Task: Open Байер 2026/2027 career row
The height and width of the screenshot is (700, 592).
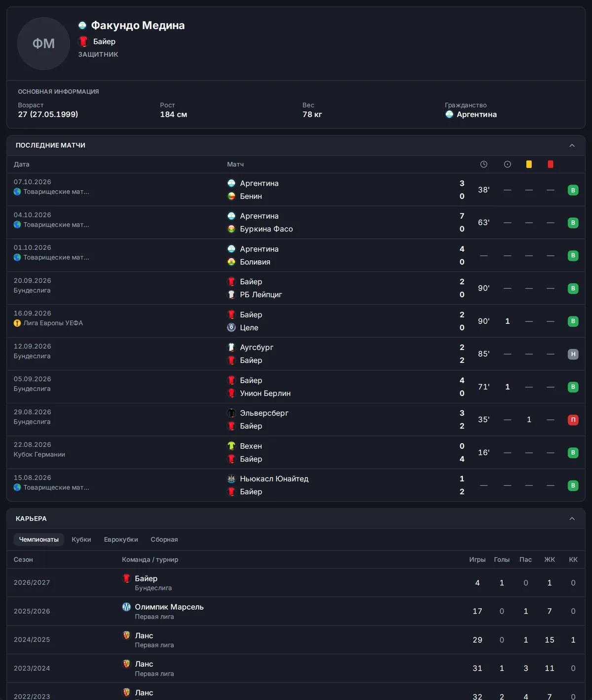Action: [296, 583]
